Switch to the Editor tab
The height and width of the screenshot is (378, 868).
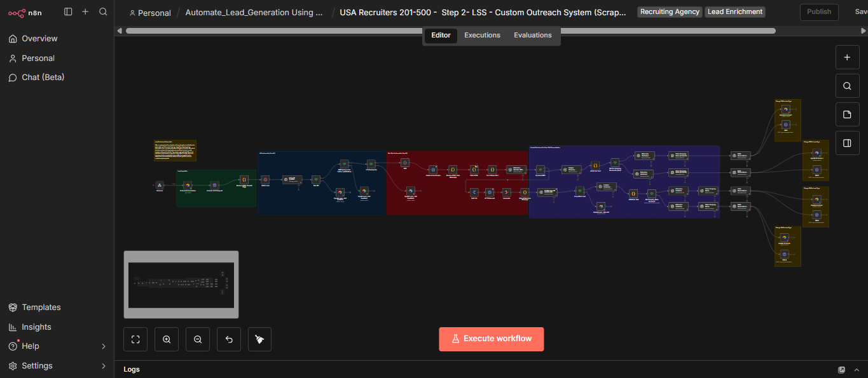441,36
